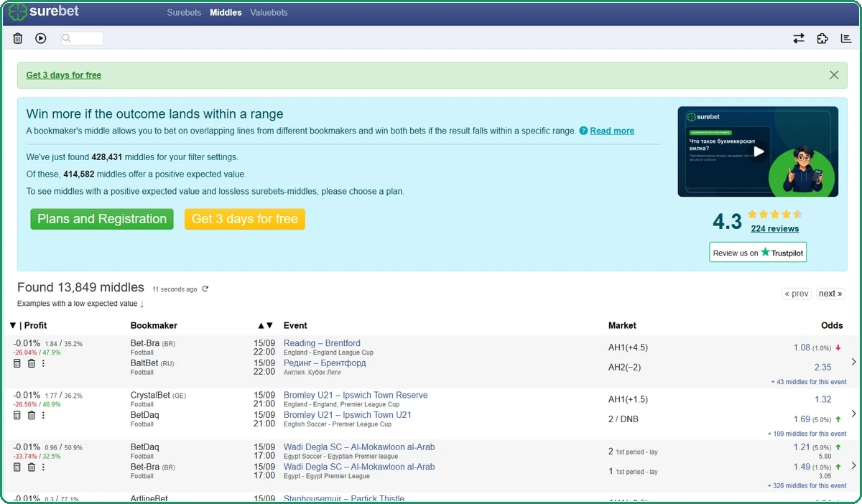The image size is (862, 504).
Task: Open the Рединг – Брентфорд event link
Action: [x=325, y=363]
